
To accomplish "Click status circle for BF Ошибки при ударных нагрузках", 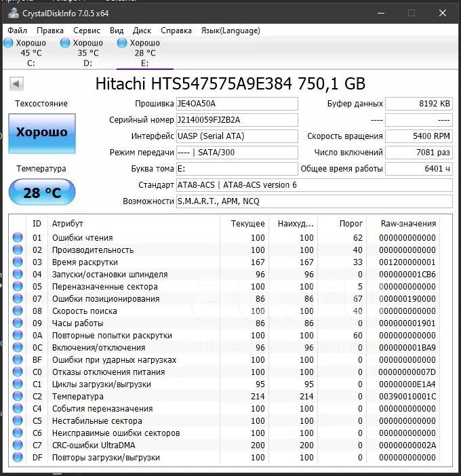I will coord(18,359).
